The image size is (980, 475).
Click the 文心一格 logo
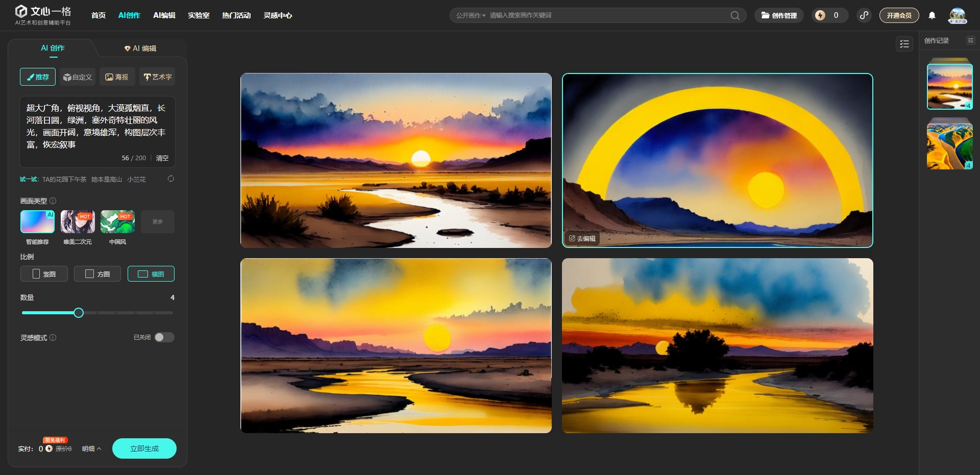(43, 15)
